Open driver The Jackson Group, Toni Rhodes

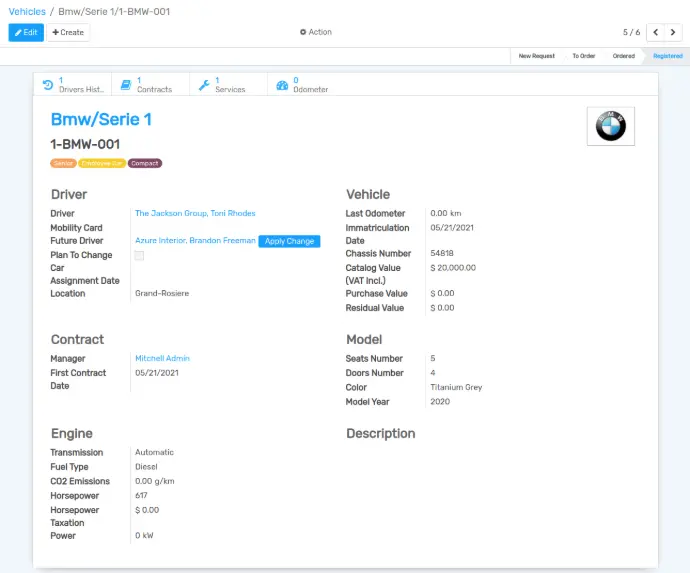click(195, 213)
